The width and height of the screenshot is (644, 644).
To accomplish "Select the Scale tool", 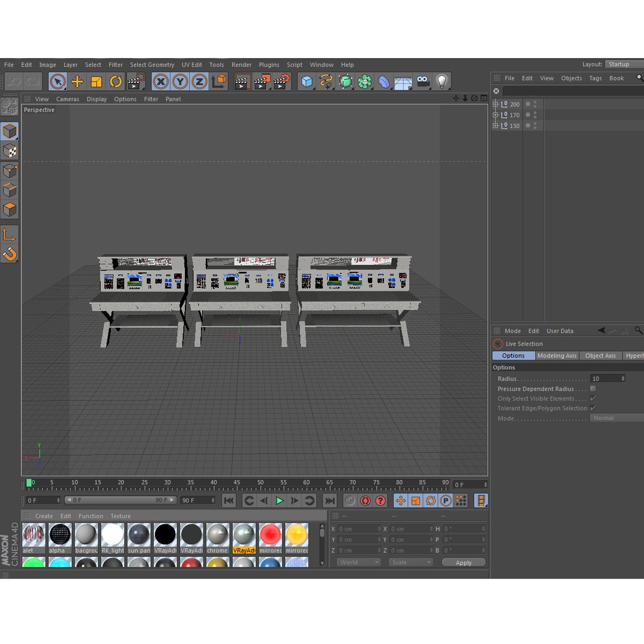I will [96, 81].
